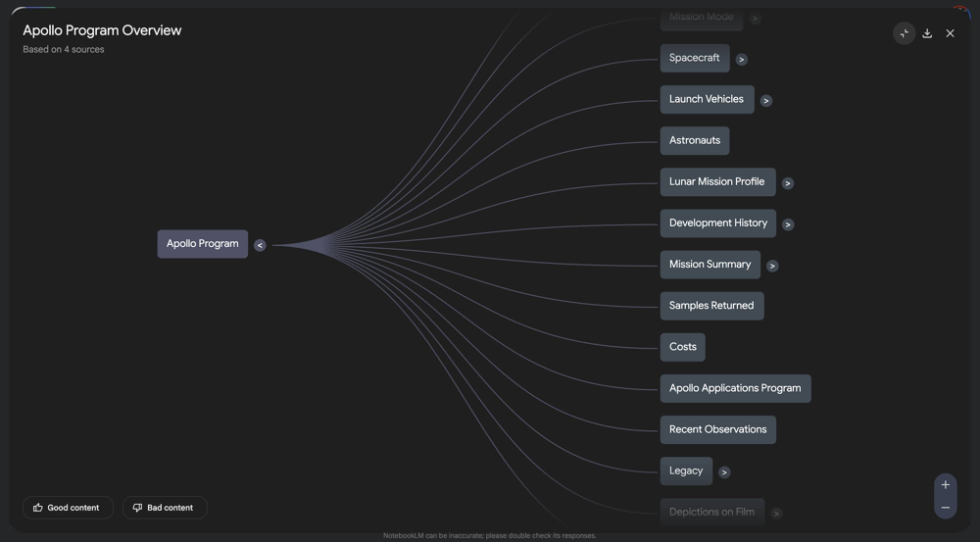980x542 pixels.
Task: Mark as Bad content thumbs down
Action: (164, 508)
